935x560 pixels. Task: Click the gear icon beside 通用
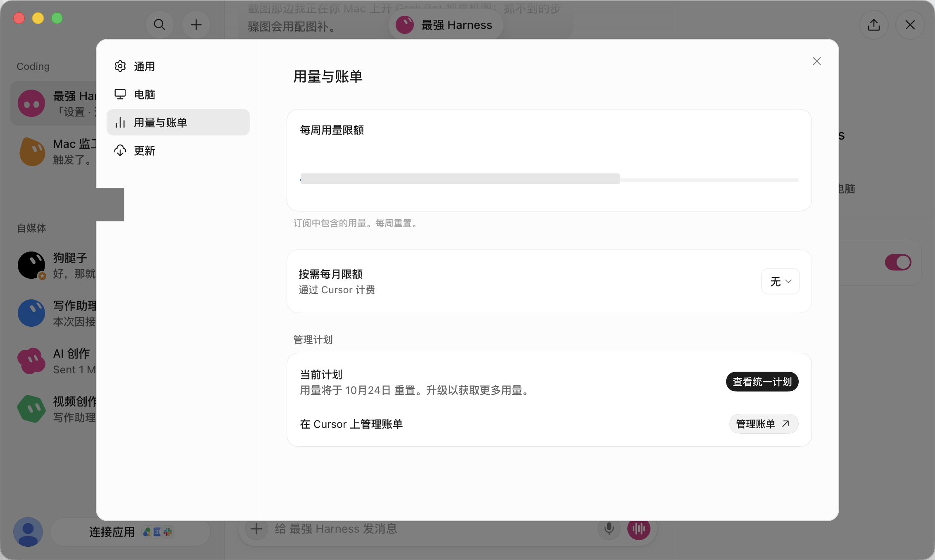click(x=120, y=66)
